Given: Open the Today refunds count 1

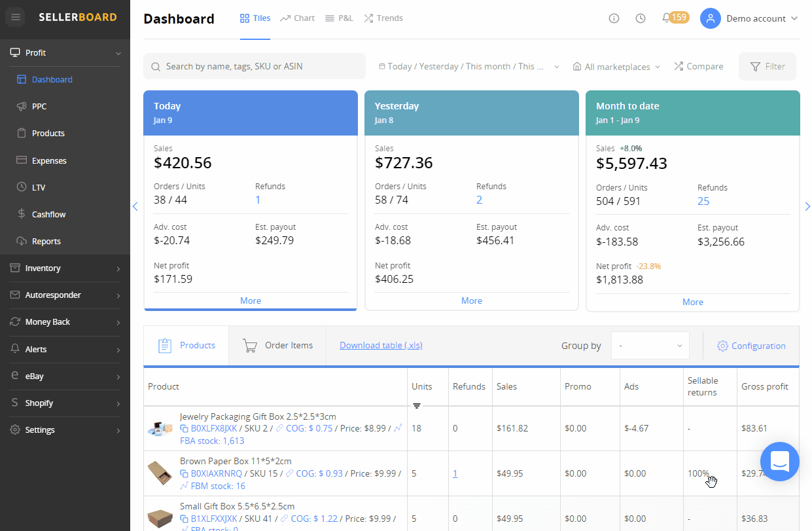Looking at the screenshot, I should click(x=258, y=200).
